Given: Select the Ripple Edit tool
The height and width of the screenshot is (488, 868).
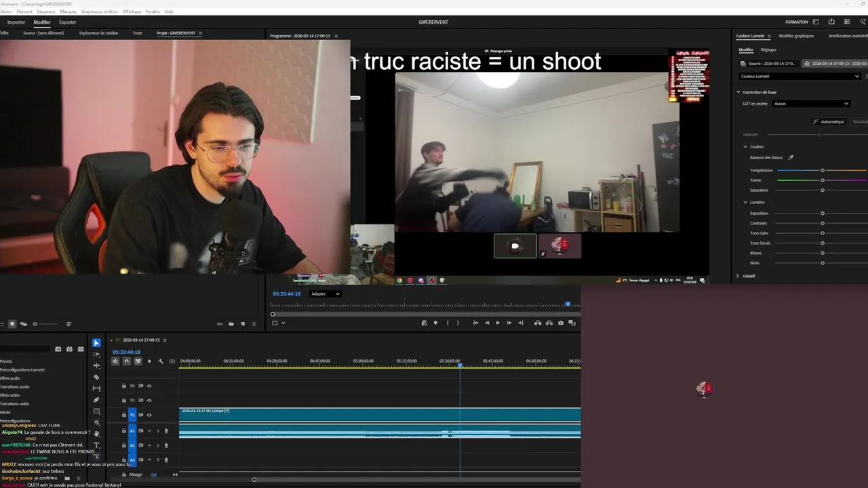Looking at the screenshot, I should (x=96, y=366).
